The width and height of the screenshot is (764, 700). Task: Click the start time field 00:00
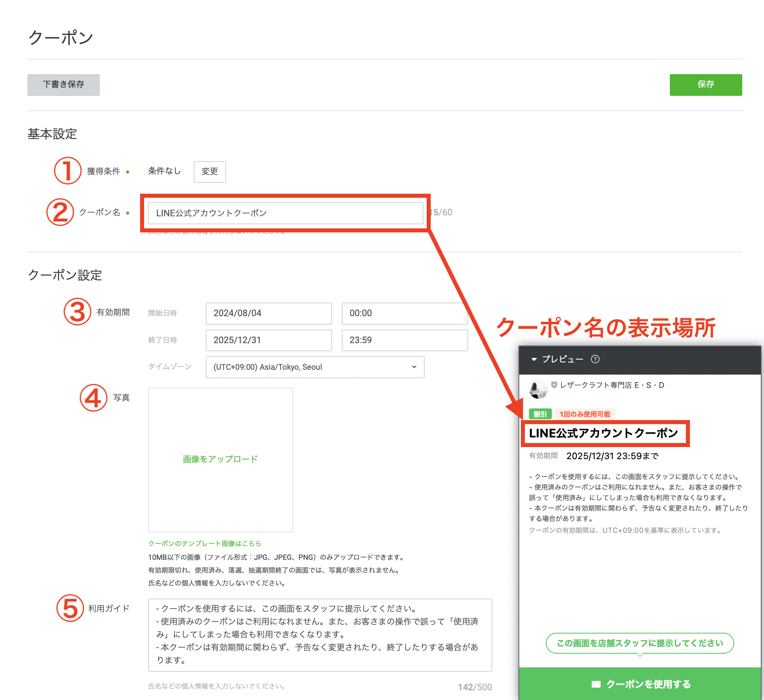tap(404, 313)
